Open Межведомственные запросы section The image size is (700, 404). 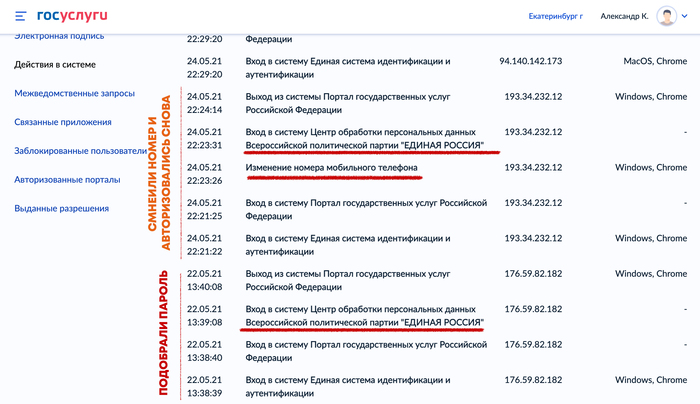tap(75, 93)
